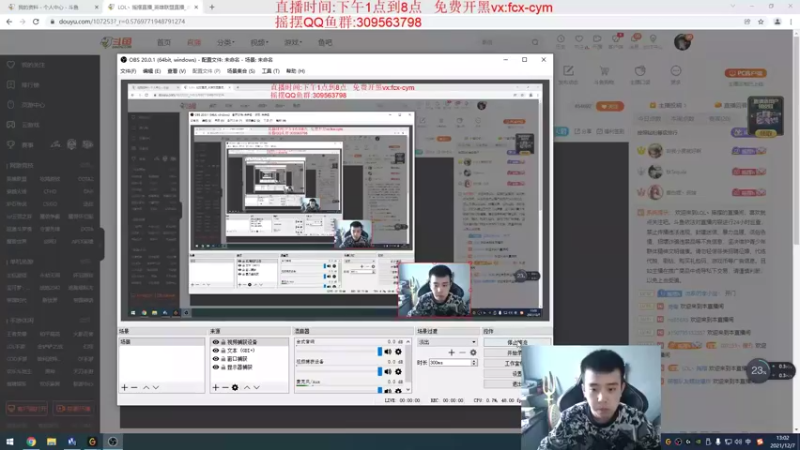Select the window capture source row
This screenshot has width=800, height=450.
[249, 359]
